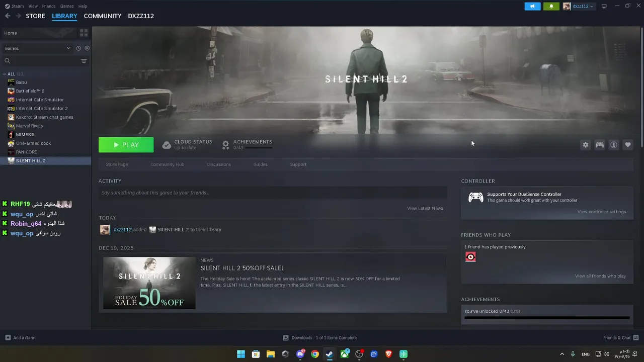This screenshot has height=362, width=644.
Task: Open Google Chrome from the taskbar
Action: 315,354
